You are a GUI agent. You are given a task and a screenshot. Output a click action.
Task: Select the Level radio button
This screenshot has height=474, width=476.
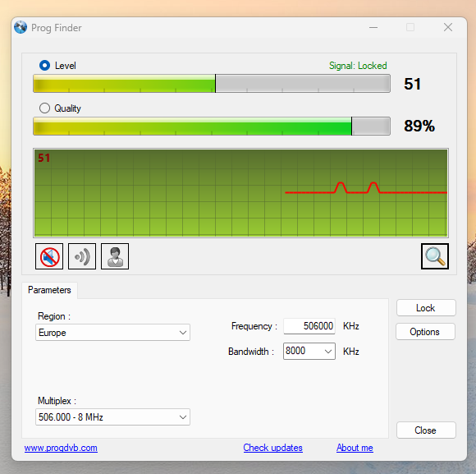coord(44,66)
